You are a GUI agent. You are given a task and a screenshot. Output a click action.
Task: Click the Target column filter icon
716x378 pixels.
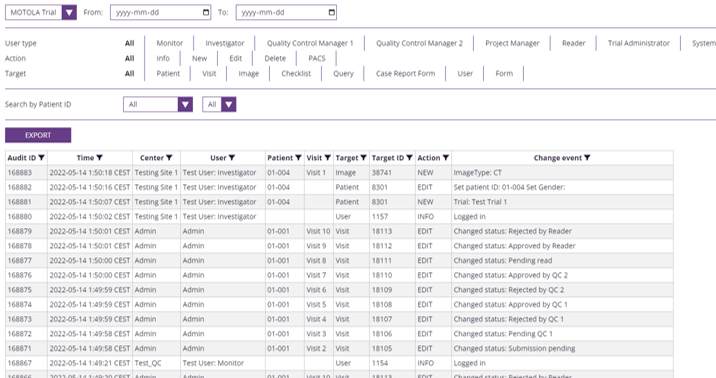point(363,158)
